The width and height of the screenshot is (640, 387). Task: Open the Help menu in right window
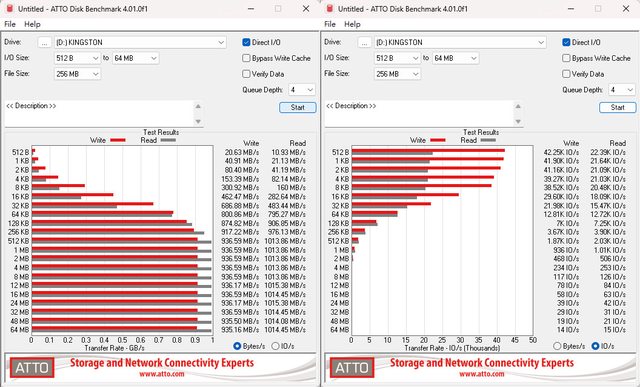click(x=352, y=24)
